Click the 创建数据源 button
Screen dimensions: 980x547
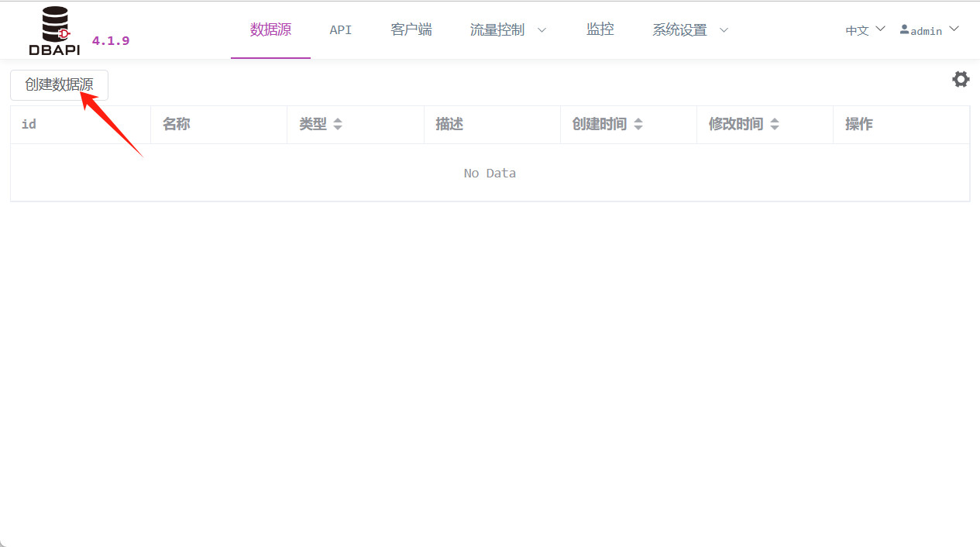pos(59,85)
